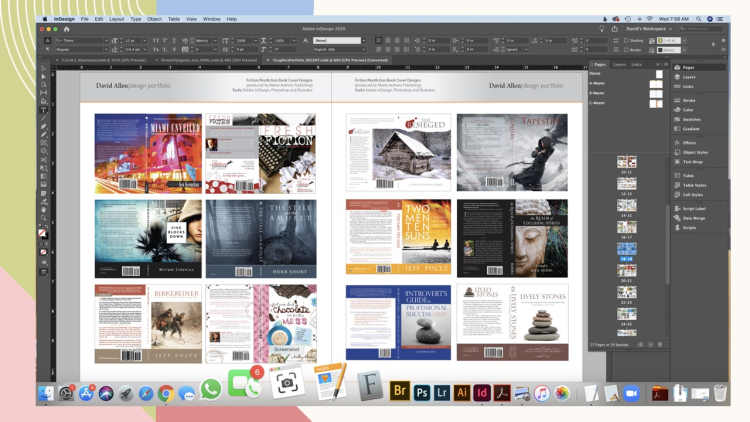Open the Object Styles panel
750x422 pixels.
click(693, 152)
